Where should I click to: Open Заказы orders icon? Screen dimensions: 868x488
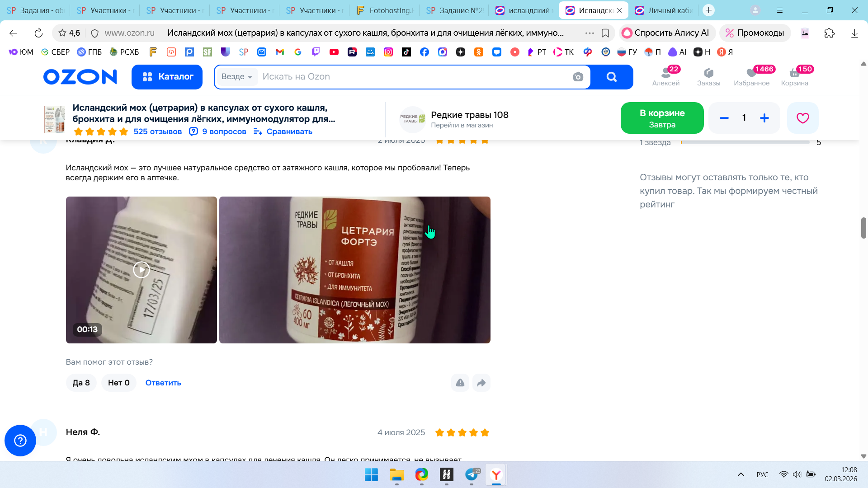(x=708, y=76)
